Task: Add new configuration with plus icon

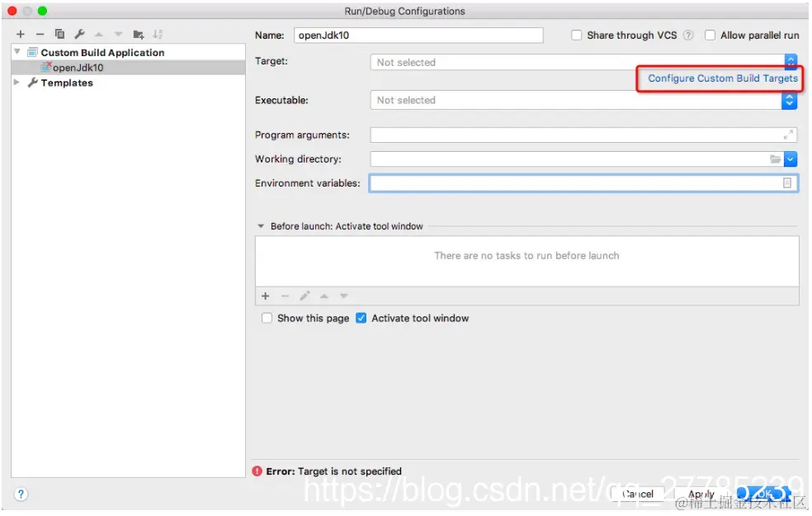Action: 20,34
